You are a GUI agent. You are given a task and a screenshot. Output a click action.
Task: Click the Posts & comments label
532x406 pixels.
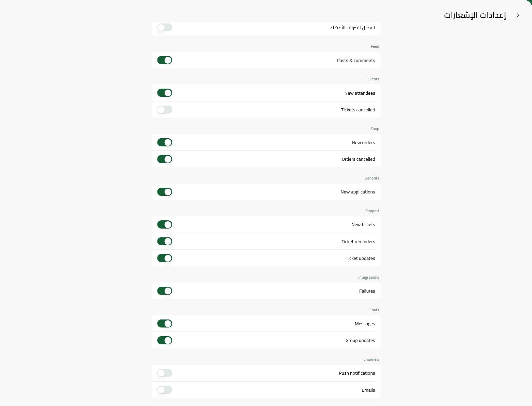pyautogui.click(x=356, y=60)
